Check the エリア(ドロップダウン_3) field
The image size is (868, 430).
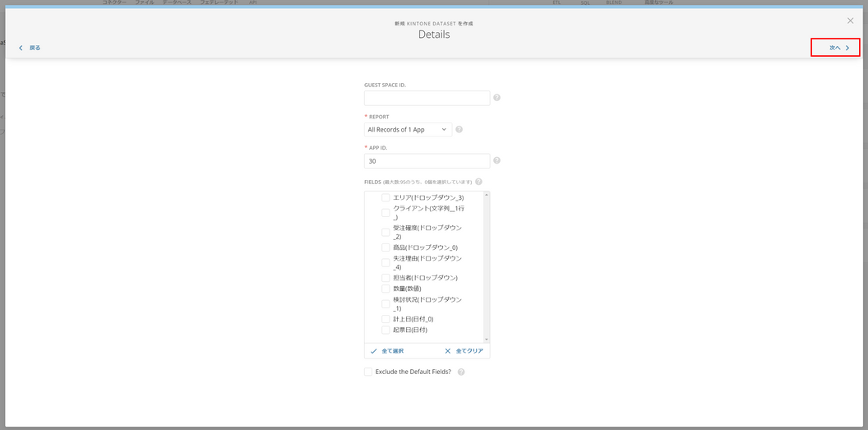click(x=386, y=197)
